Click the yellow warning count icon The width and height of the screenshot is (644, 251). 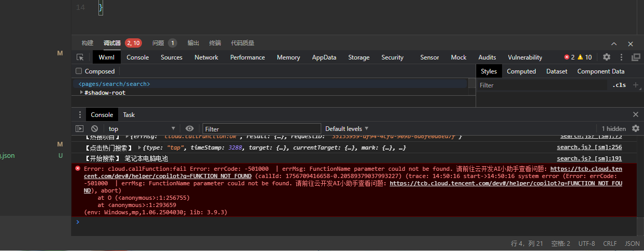click(581, 57)
